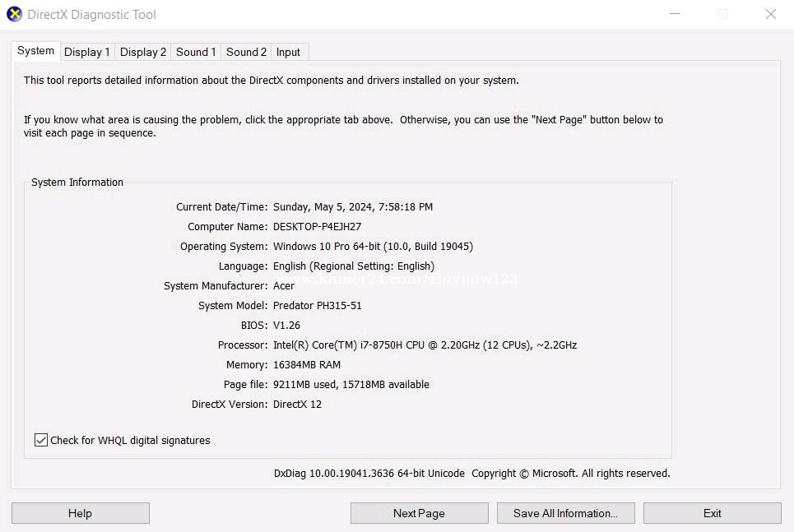Click the 'DirectX Diagnostic Tool' window title text

(x=91, y=15)
